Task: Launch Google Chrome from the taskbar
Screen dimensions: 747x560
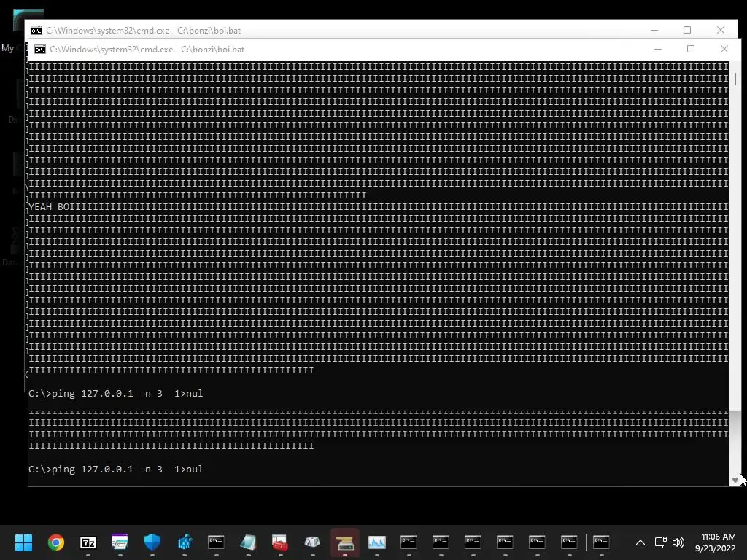Action: tap(55, 542)
